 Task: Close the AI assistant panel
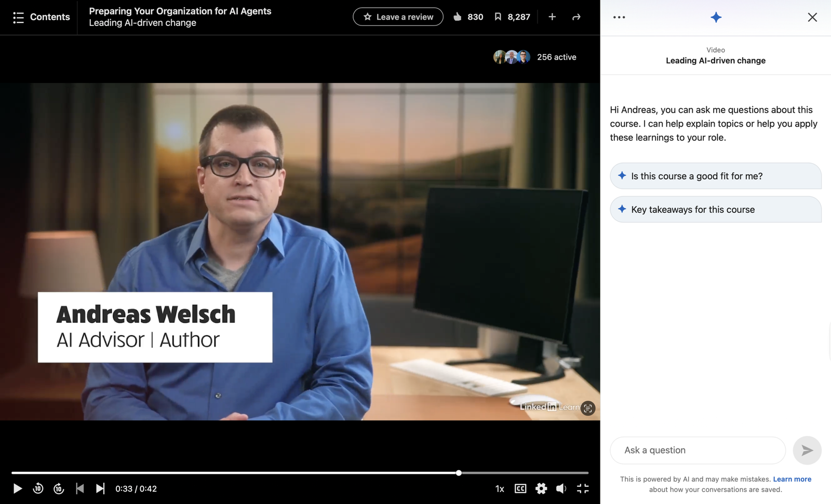[x=812, y=17]
